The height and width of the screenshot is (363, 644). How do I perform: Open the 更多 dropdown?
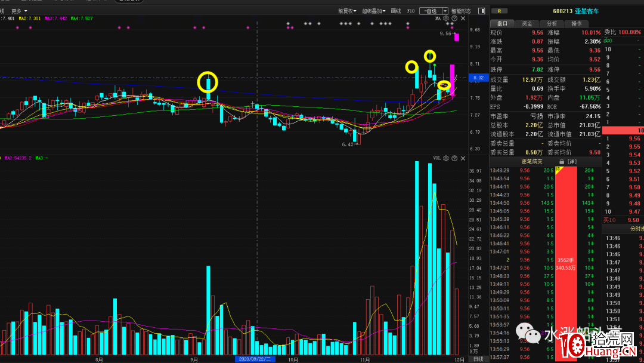click(19, 11)
